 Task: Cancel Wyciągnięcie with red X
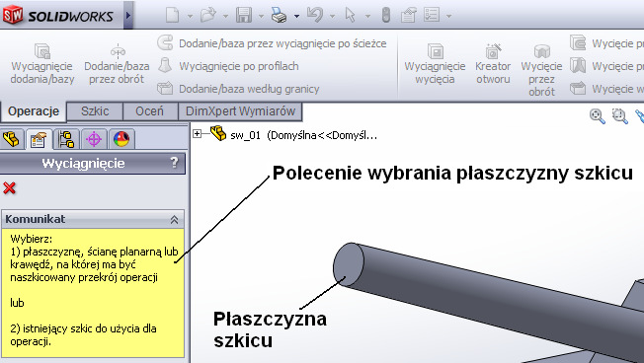(9, 187)
